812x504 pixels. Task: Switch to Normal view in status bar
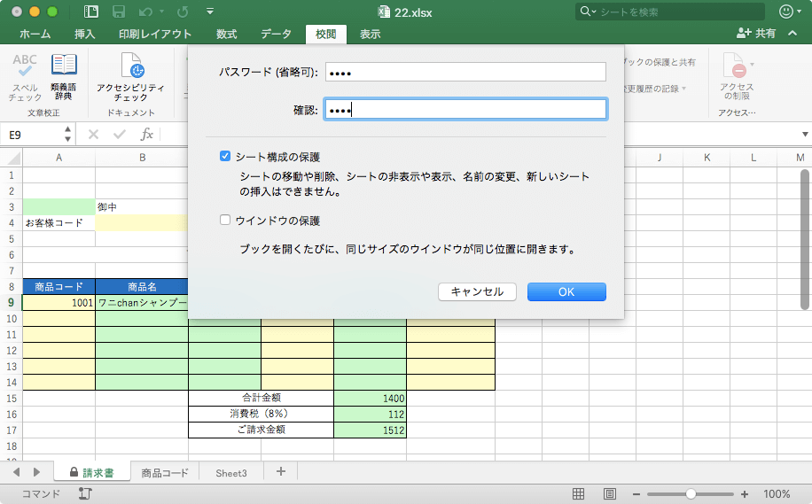[x=579, y=493]
